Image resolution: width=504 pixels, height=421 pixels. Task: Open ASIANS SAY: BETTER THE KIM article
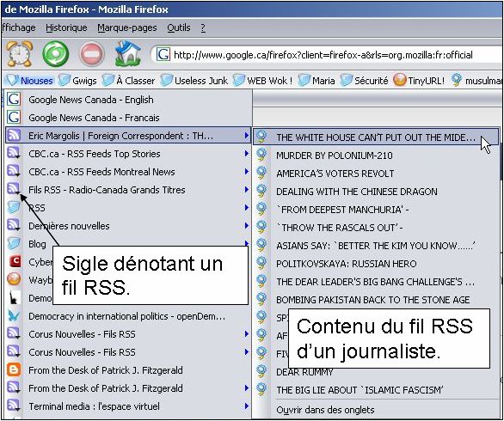point(376,246)
